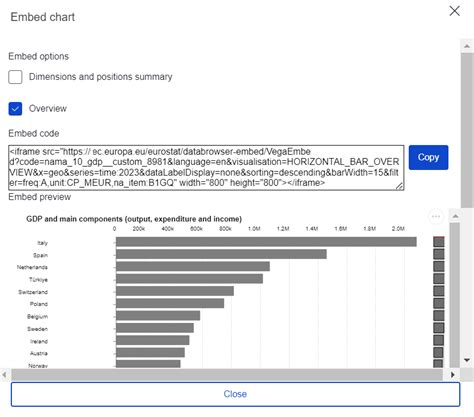Click the Close button at bottom

click(x=235, y=394)
